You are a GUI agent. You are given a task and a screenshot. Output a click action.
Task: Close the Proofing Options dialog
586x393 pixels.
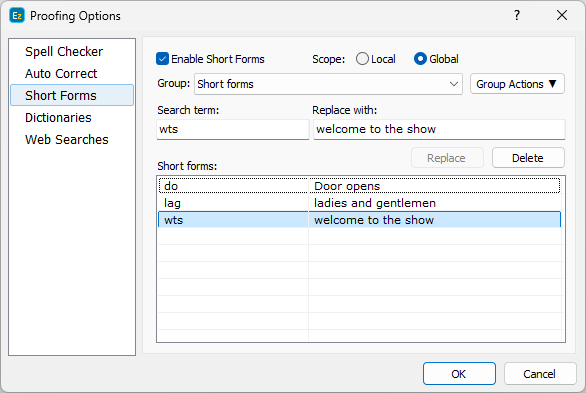pyautogui.click(x=562, y=15)
